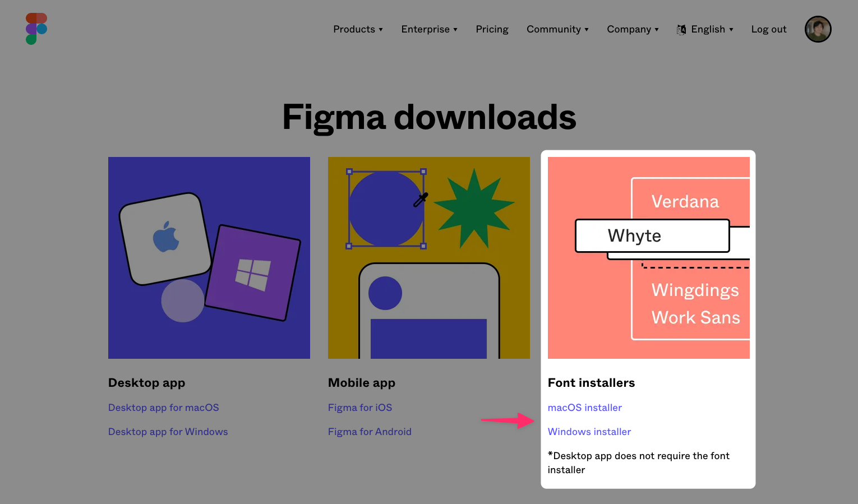Screen dimensions: 858x504
Task: Download Desktop app for macOS
Action: click(163, 408)
